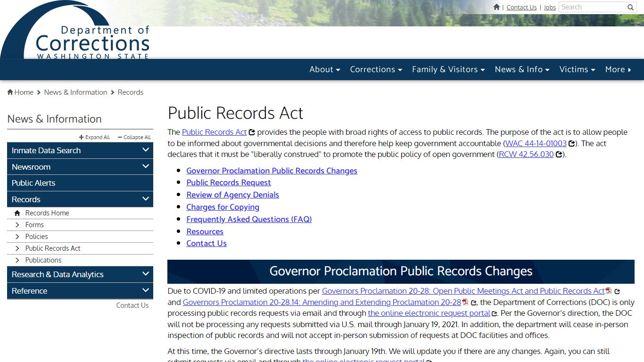This screenshot has width=644, height=362.
Task: Click the Reference sidebar label
Action: (x=29, y=291)
